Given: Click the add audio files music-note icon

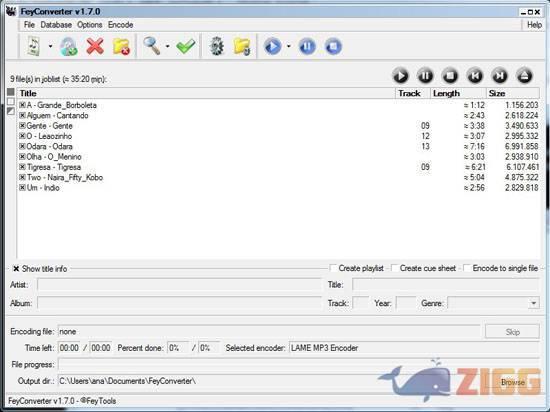Looking at the screenshot, I should 34,46.
